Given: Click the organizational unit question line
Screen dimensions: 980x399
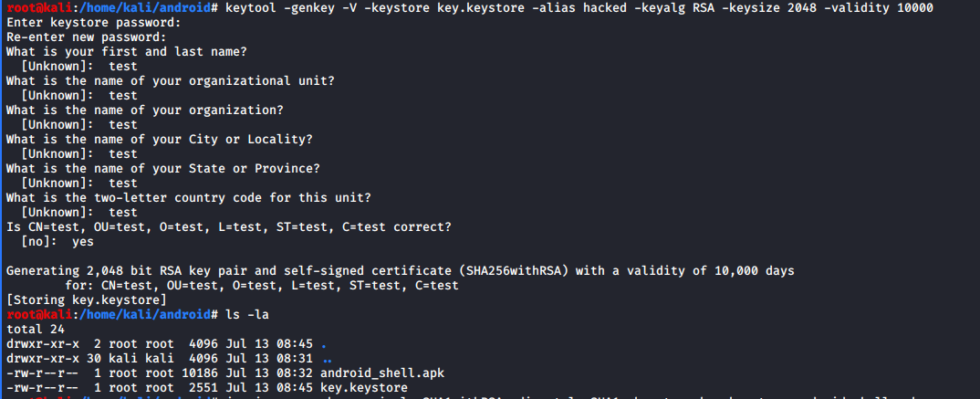Looking at the screenshot, I should click(x=171, y=80).
